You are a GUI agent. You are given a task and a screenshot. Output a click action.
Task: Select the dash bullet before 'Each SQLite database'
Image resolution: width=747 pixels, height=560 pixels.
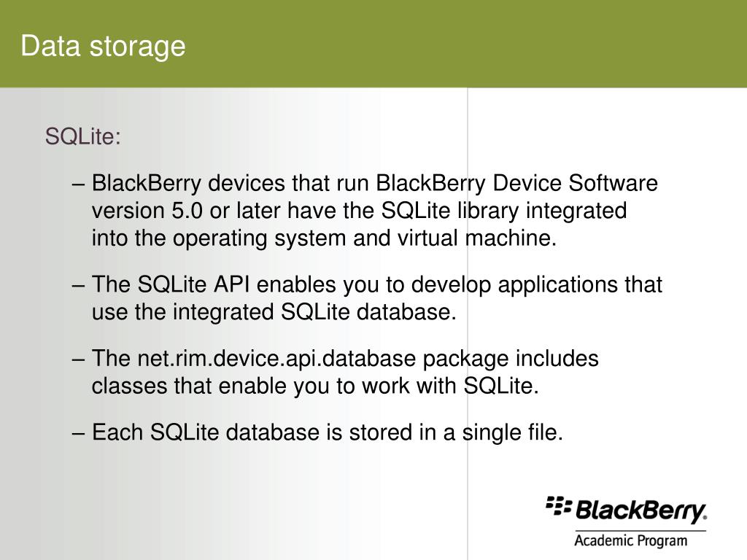pyautogui.click(x=78, y=433)
